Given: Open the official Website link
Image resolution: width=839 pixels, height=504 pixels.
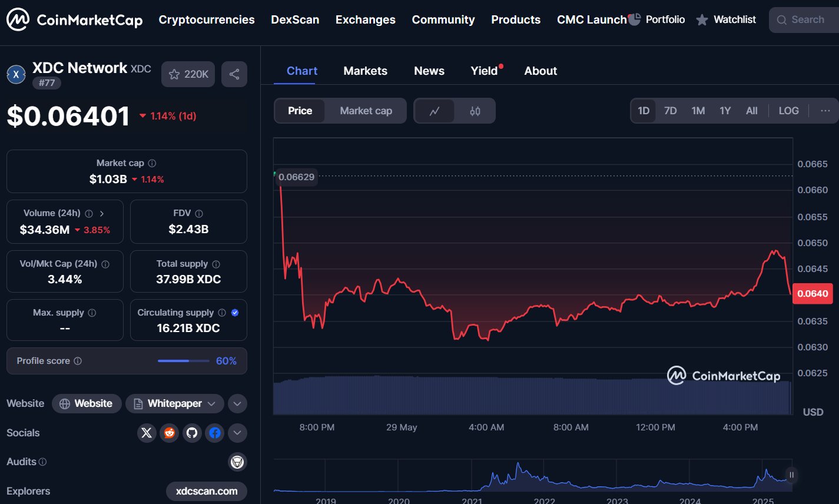Looking at the screenshot, I should coord(87,403).
